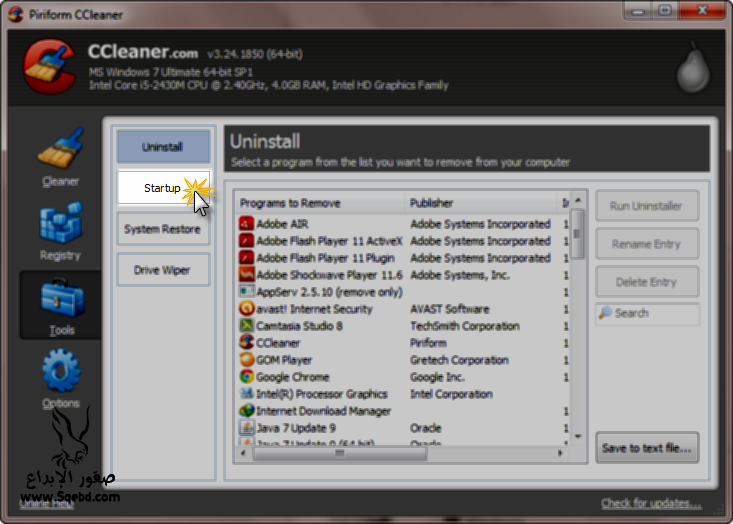
Task: Open the Options gear icon
Action: pos(60,371)
